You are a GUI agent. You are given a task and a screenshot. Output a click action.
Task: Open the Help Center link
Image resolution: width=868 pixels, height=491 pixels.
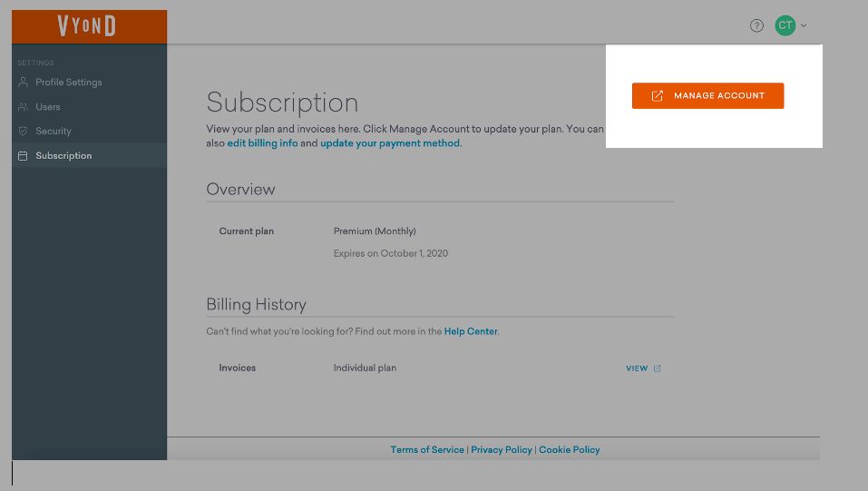(471, 331)
